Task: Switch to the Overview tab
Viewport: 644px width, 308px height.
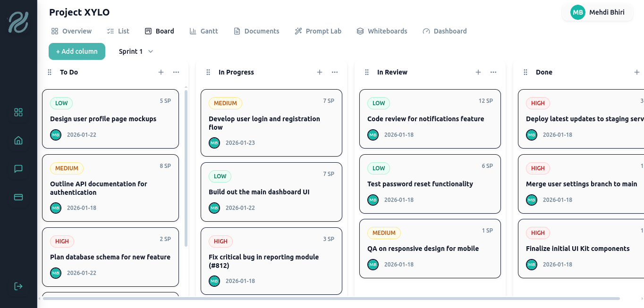Action: [72, 31]
